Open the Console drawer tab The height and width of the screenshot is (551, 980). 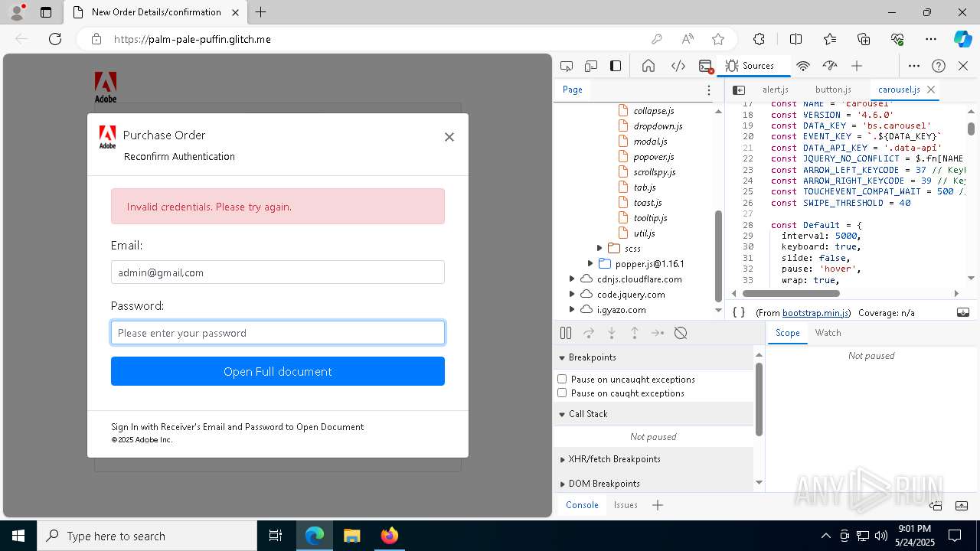click(x=582, y=505)
